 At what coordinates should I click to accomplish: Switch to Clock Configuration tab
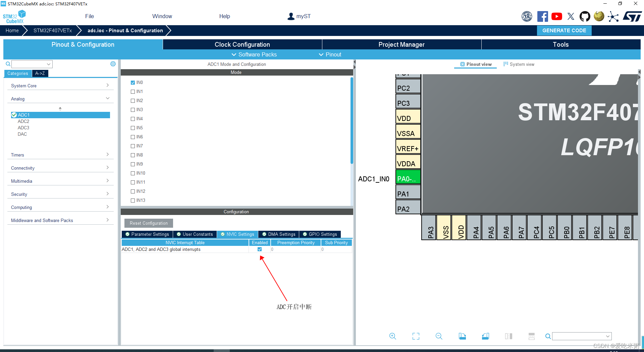[x=242, y=44]
